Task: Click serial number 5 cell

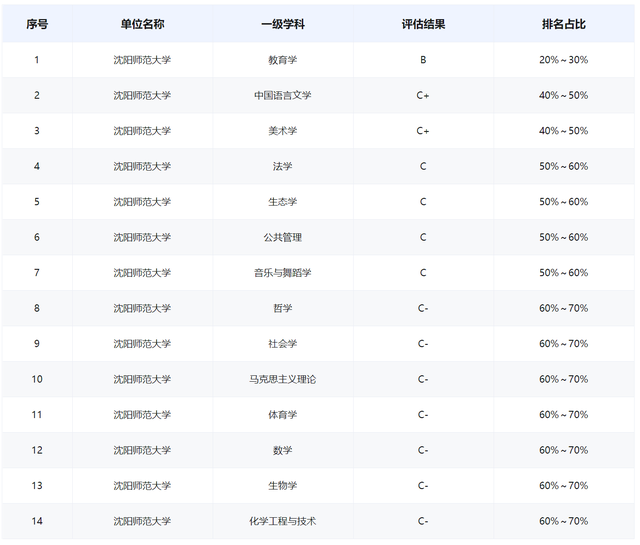Action: [x=37, y=202]
